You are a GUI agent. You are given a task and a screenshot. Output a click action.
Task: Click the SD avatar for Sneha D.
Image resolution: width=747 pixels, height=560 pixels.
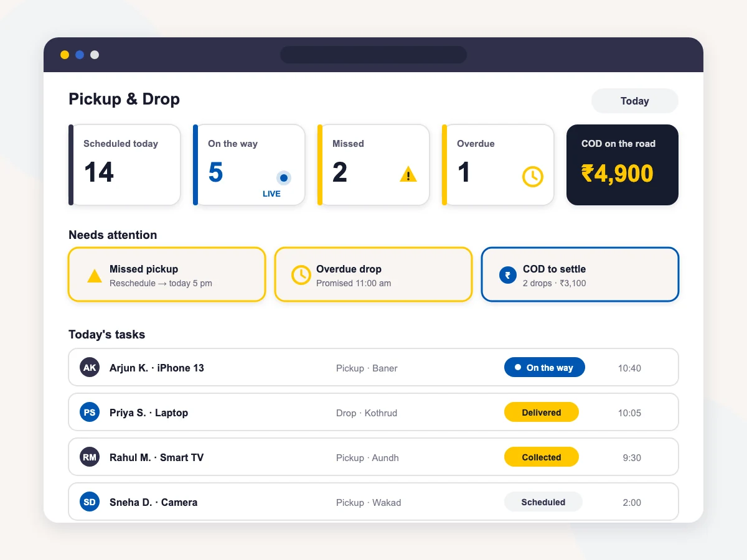coord(90,502)
